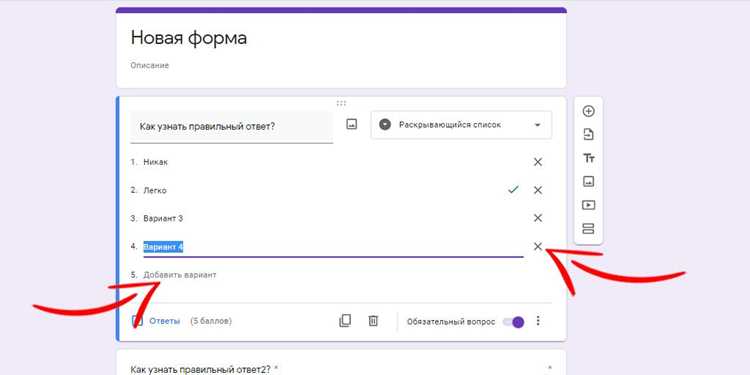
Task: Open question type dropdown "Раскрывающийся список"
Action: tap(461, 125)
